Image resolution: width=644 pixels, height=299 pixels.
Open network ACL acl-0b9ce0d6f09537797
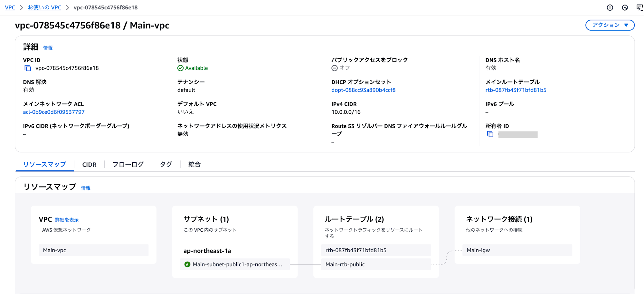tap(54, 112)
